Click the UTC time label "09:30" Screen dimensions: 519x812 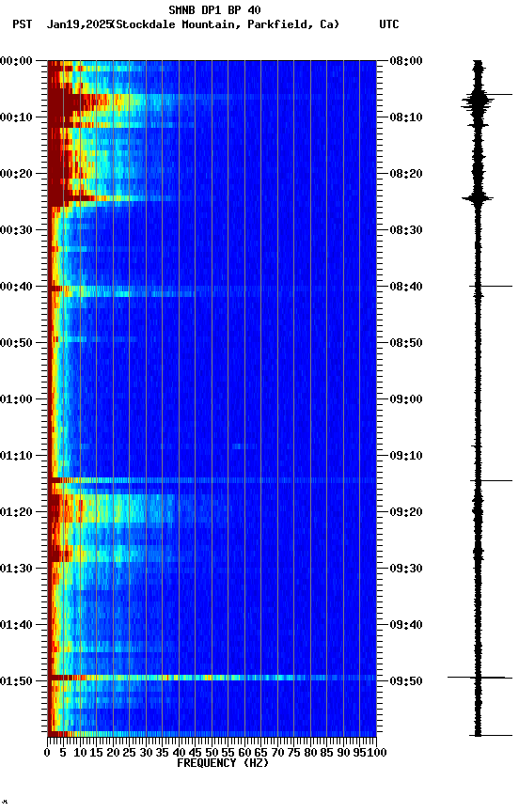(406, 569)
